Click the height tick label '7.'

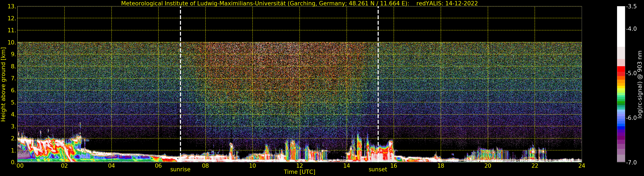(x=13, y=79)
